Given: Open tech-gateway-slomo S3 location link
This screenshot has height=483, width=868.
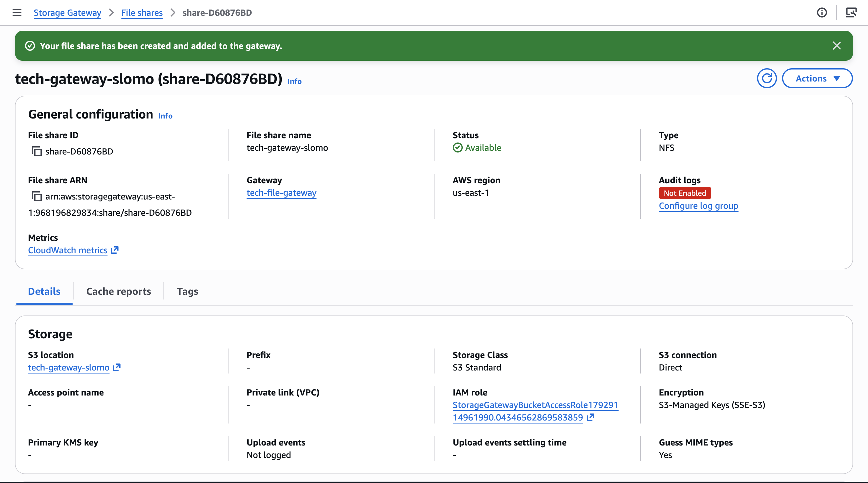Looking at the screenshot, I should tap(69, 367).
